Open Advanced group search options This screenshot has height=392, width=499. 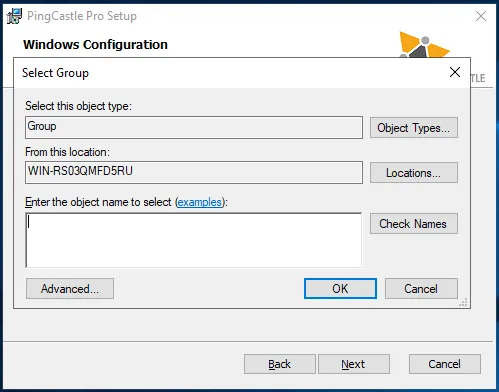coord(70,289)
